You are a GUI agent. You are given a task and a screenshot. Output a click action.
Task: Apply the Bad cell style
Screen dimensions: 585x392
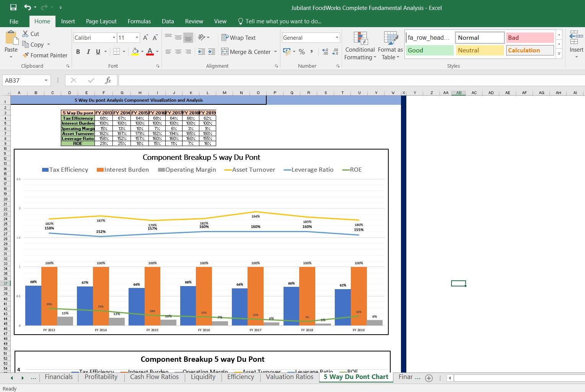pyautogui.click(x=530, y=37)
